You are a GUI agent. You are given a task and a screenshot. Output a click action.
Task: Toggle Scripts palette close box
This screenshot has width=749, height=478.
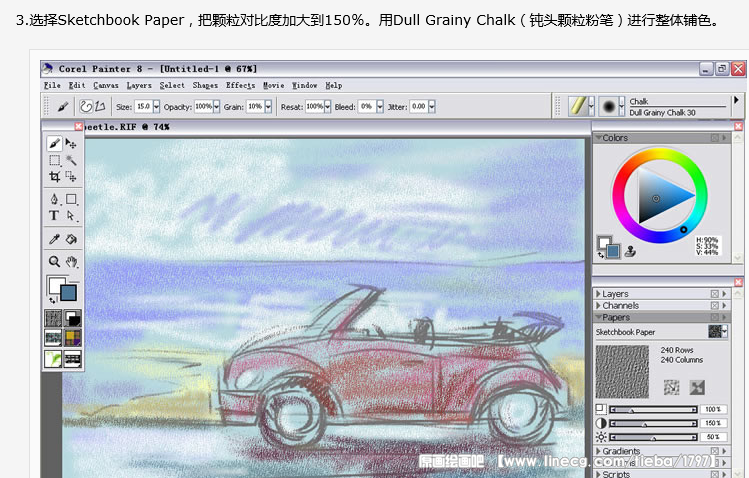pyautogui.click(x=715, y=474)
